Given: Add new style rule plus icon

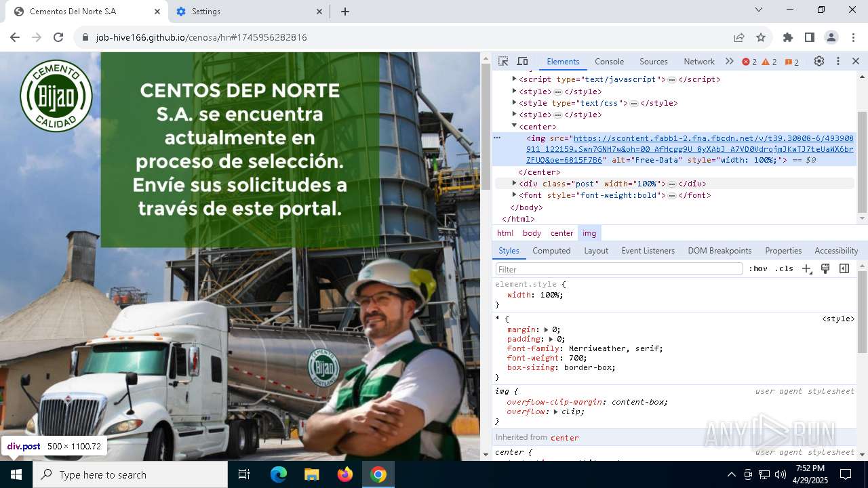Looking at the screenshot, I should 806,269.
